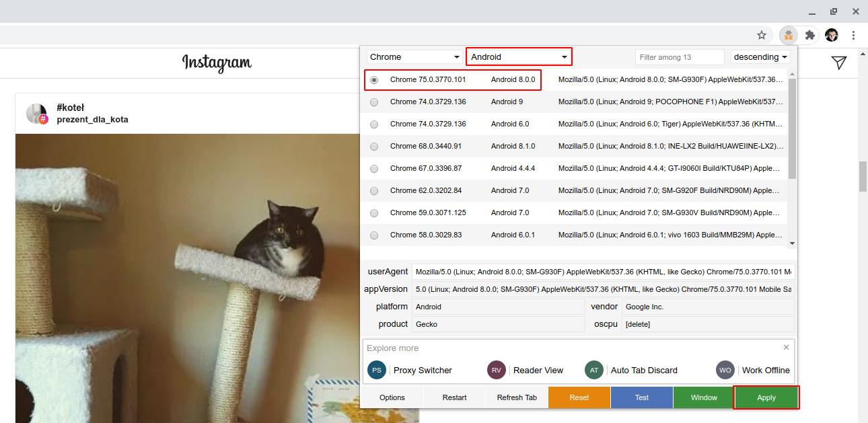
Task: Click the vivo 1603 user-agent string
Action: tap(671, 235)
